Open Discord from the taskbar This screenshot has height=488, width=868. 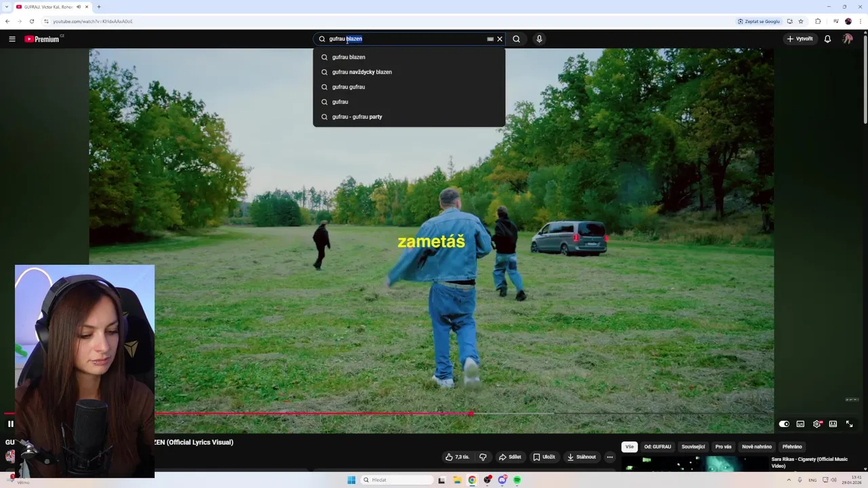[x=502, y=480]
